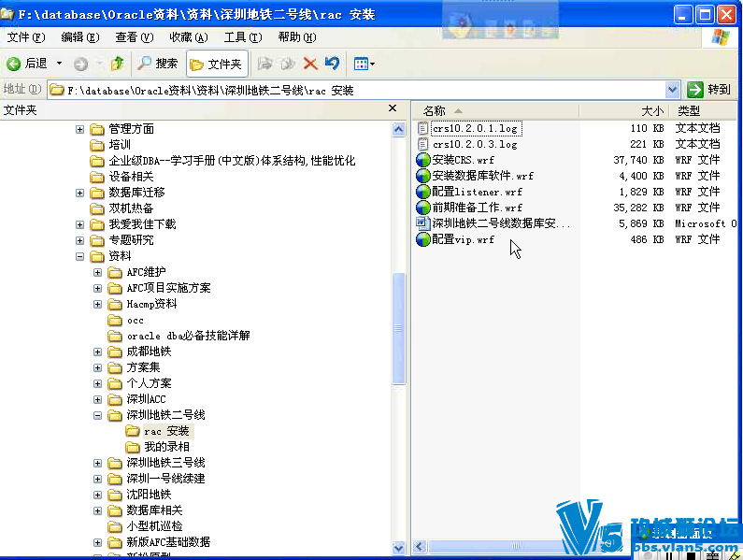The height and width of the screenshot is (560, 743).
Task: Select file icon of crs10.2.0.3.log
Action: coord(422,144)
